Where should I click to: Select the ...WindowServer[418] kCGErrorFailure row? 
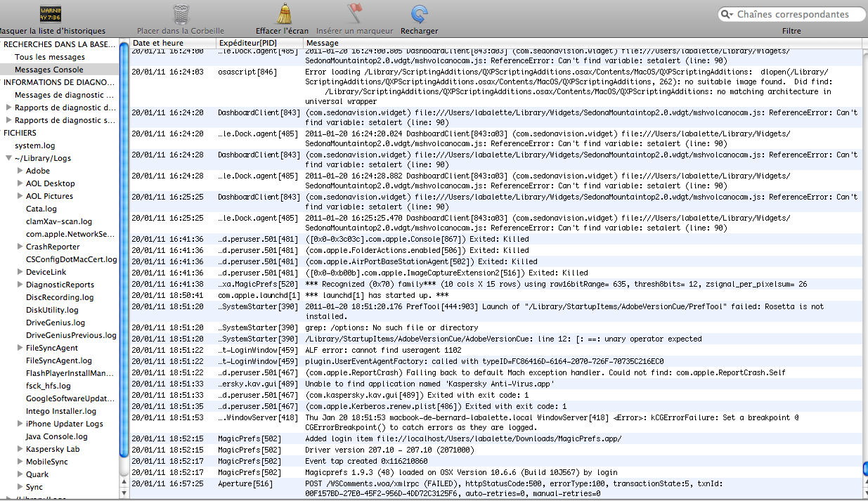coord(495,422)
